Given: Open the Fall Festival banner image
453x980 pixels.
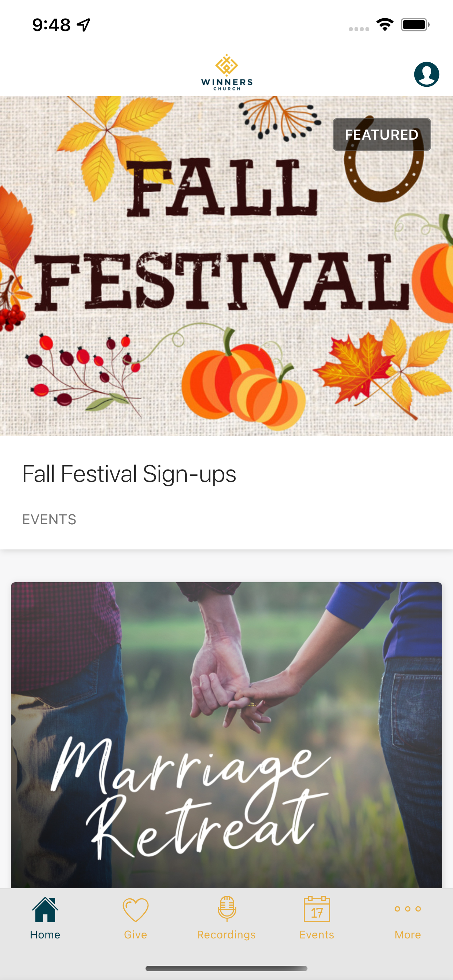Looking at the screenshot, I should pyautogui.click(x=226, y=266).
